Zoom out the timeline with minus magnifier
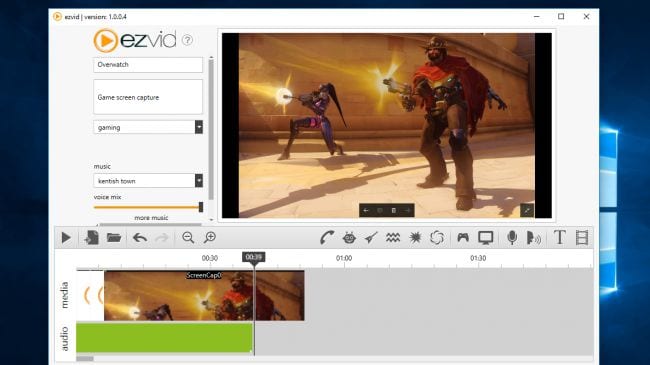This screenshot has width=650, height=365. coord(188,238)
